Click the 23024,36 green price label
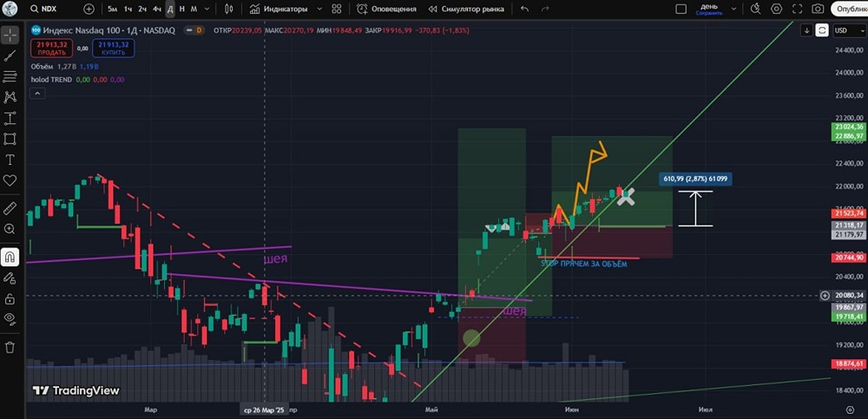Screen dimensions: 868x419 848,128
